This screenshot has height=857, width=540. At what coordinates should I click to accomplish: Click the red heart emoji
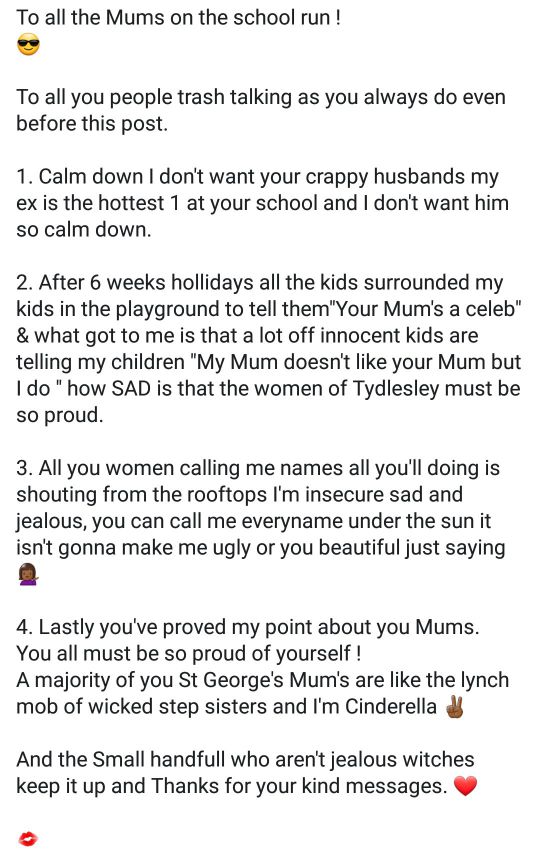coord(466,786)
